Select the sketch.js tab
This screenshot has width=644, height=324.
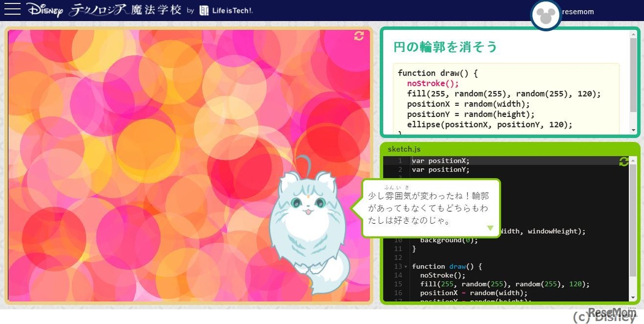[x=404, y=149]
